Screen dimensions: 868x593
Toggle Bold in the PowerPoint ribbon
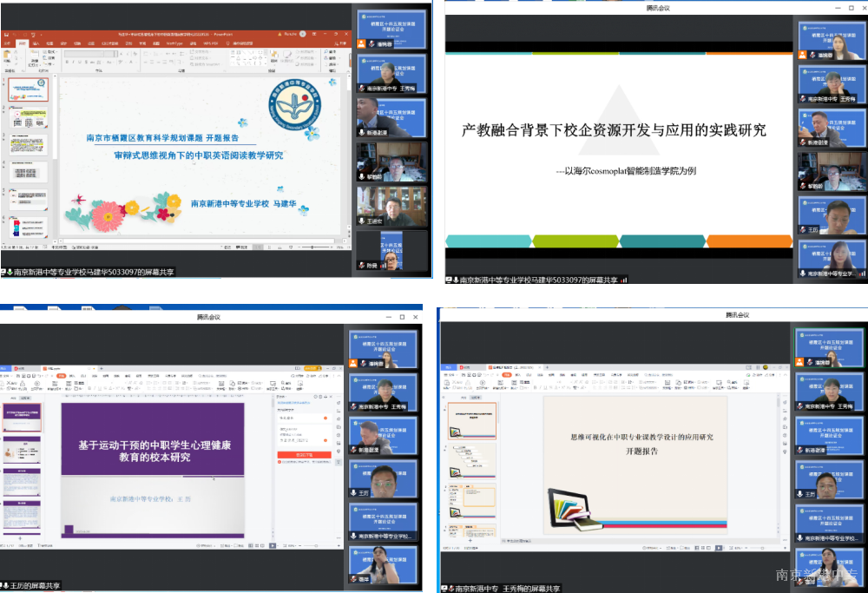pos(67,62)
